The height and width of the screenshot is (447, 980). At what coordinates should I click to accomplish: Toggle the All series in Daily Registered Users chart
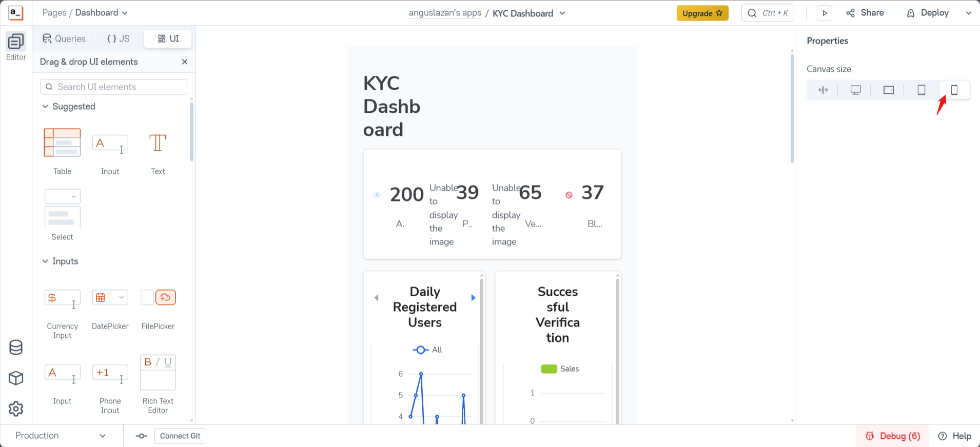point(426,350)
